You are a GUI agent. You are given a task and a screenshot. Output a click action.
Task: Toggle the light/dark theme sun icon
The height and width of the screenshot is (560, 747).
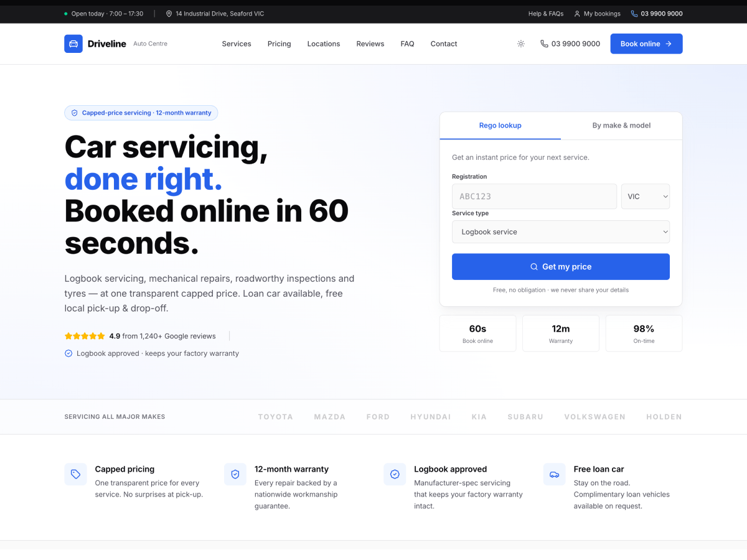click(521, 44)
